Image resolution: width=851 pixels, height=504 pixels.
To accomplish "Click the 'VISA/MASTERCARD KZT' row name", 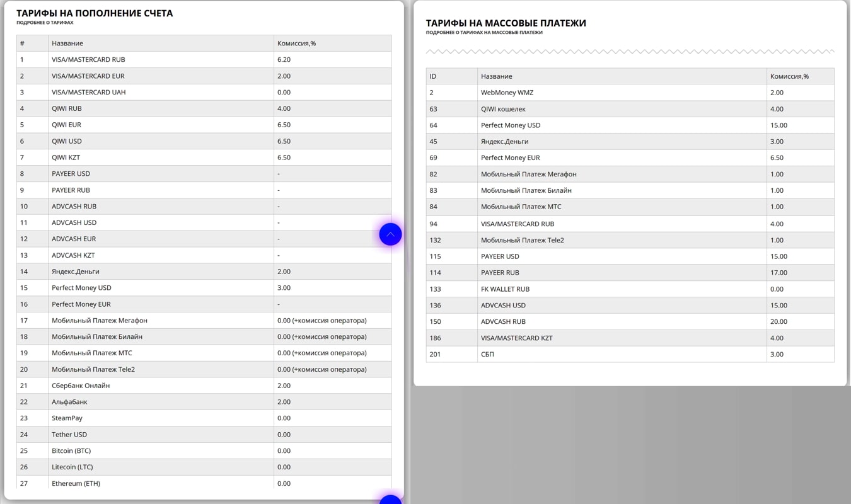I will [516, 338].
